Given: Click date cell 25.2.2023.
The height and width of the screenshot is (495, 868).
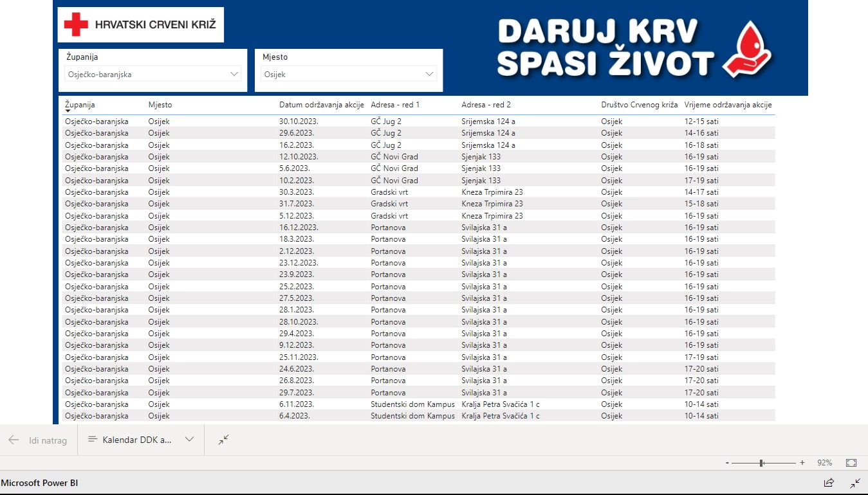Looking at the screenshot, I should coord(297,287).
